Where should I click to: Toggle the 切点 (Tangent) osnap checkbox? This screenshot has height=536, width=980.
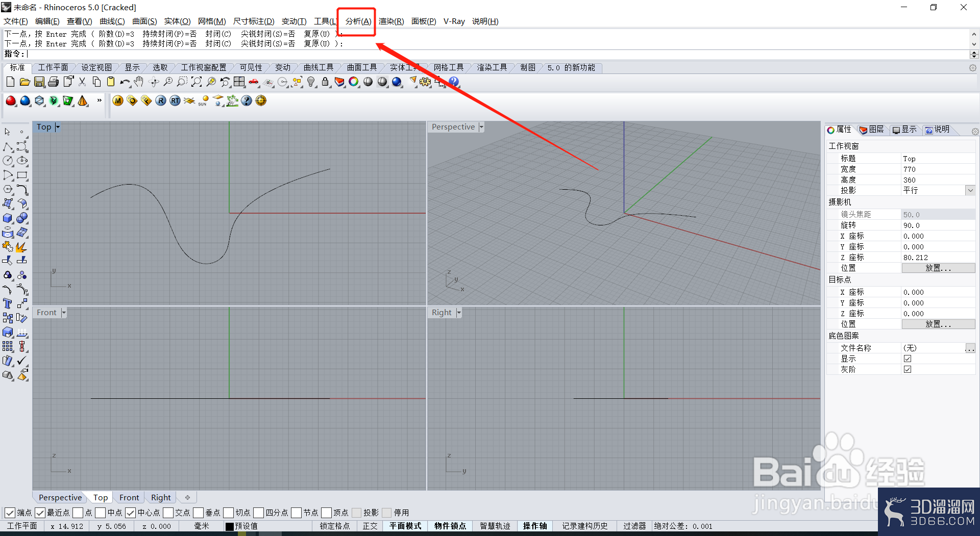point(228,513)
